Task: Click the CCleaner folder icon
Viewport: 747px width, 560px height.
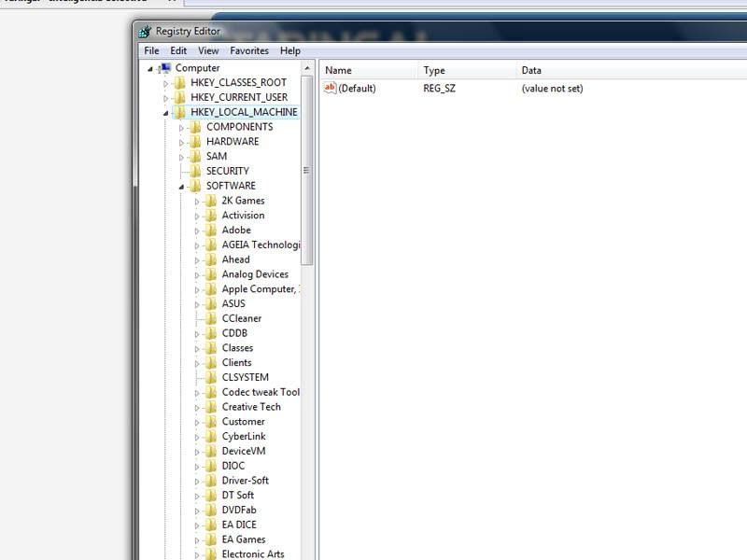Action: [211, 319]
